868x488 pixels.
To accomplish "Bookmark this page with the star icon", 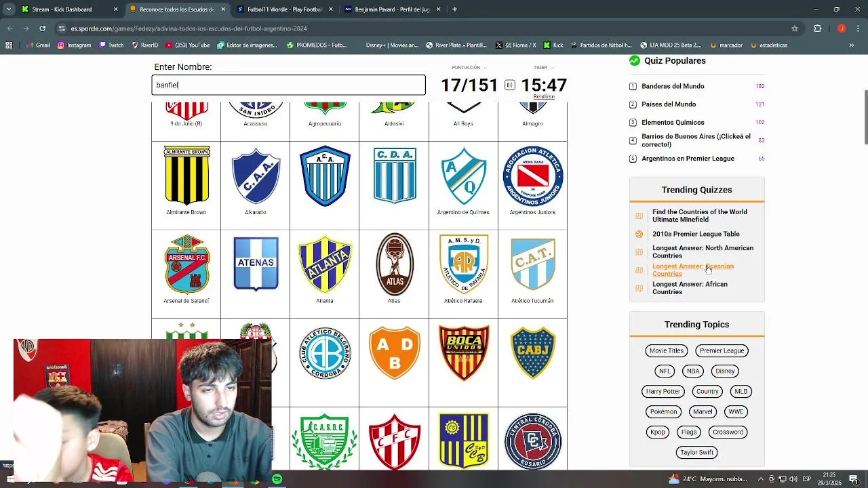I will 795,28.
